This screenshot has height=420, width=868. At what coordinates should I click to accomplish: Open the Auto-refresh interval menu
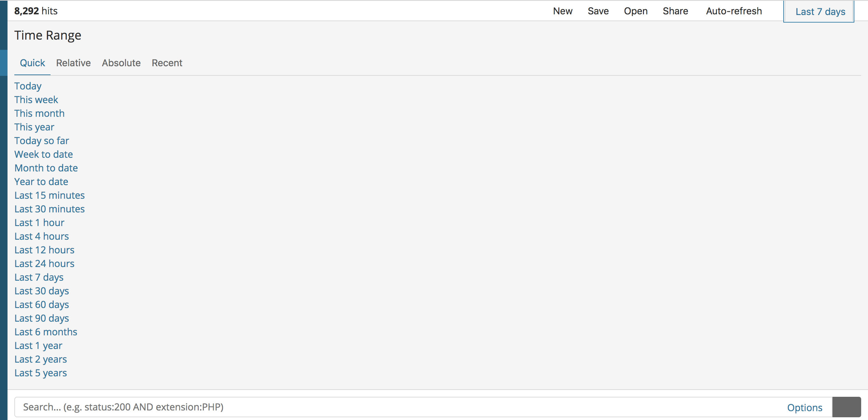click(734, 11)
